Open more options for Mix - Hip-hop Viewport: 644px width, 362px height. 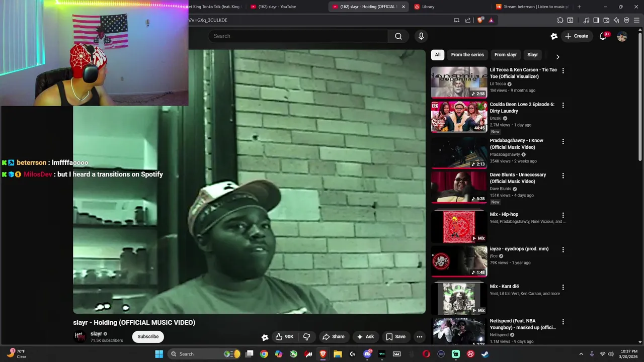[x=563, y=215]
